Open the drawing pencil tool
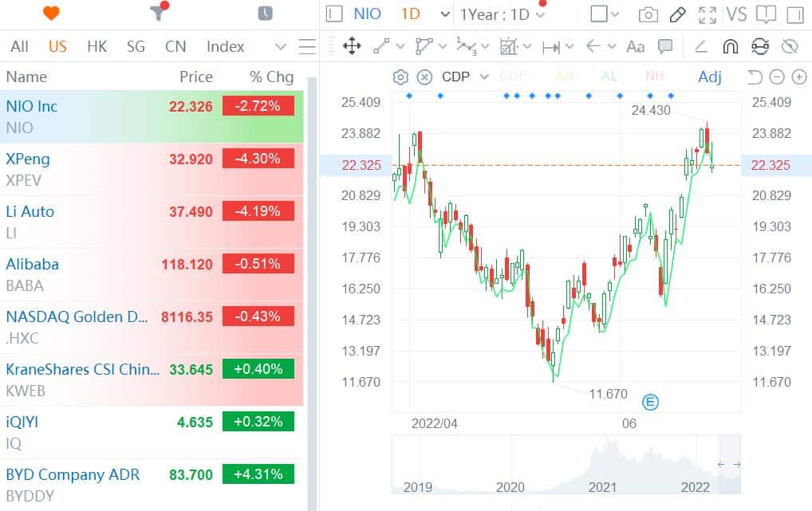This screenshot has height=511, width=812. 677,14
